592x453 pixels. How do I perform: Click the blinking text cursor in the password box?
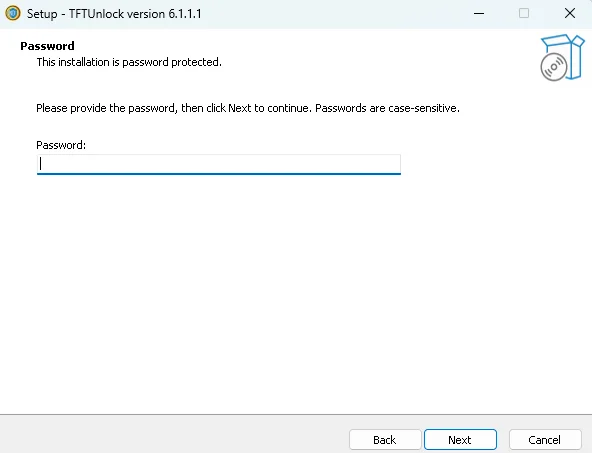[40, 164]
